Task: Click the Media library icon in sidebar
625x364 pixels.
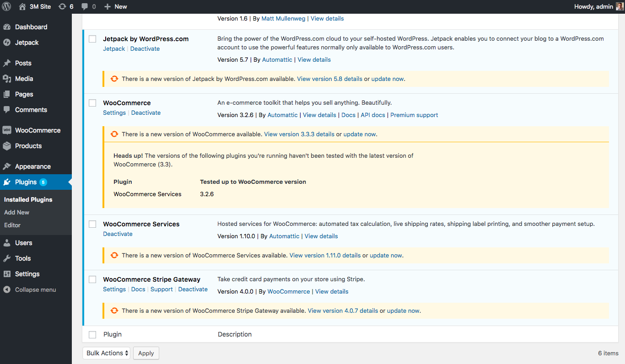Action: 7,79
